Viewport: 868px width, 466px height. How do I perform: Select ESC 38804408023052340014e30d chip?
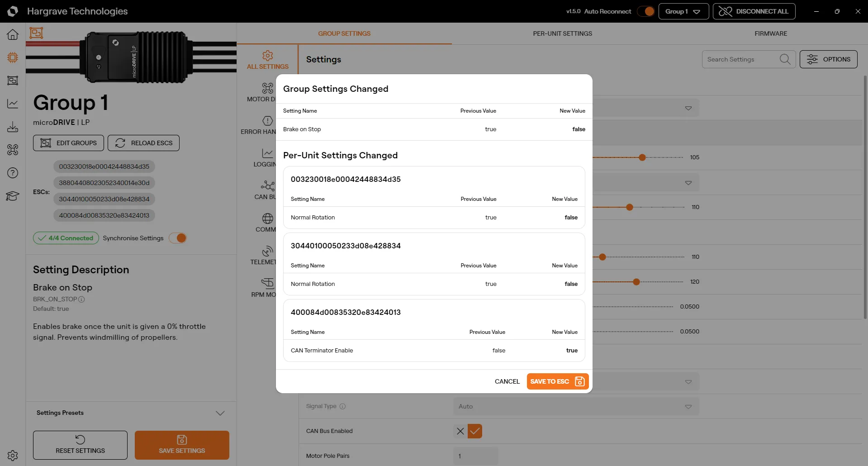coord(104,183)
